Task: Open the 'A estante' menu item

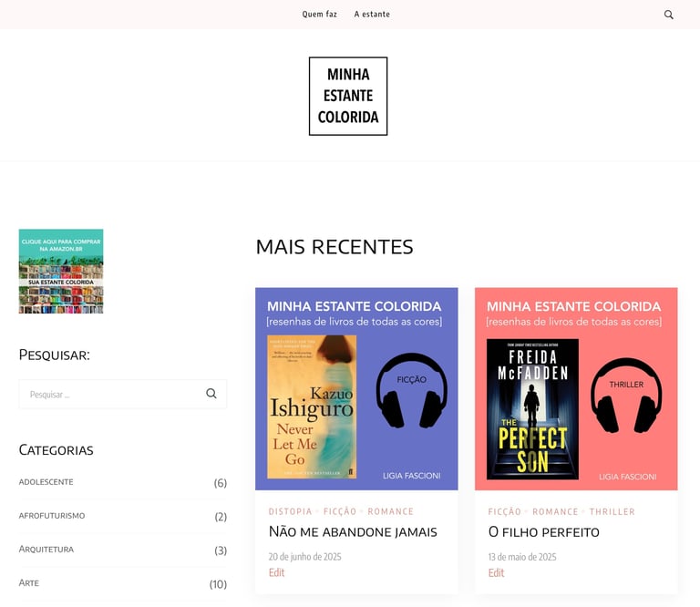Action: coord(372,15)
